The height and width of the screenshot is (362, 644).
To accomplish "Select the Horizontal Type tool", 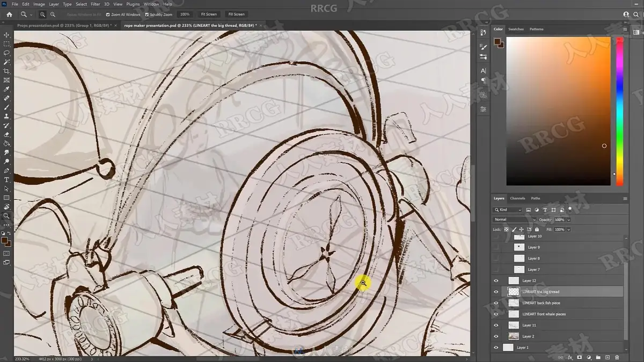I will pyautogui.click(x=6, y=180).
